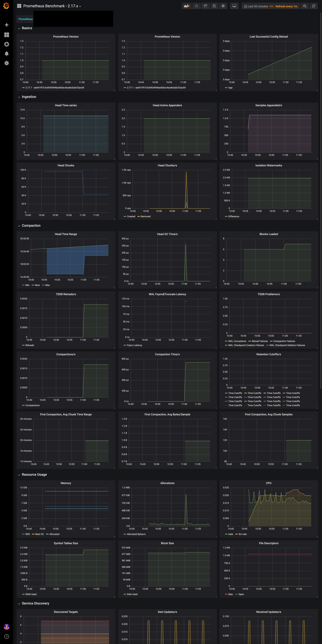The height and width of the screenshot is (644, 322).
Task: Open Alerting bell in sidebar
Action: [x=7, y=53]
